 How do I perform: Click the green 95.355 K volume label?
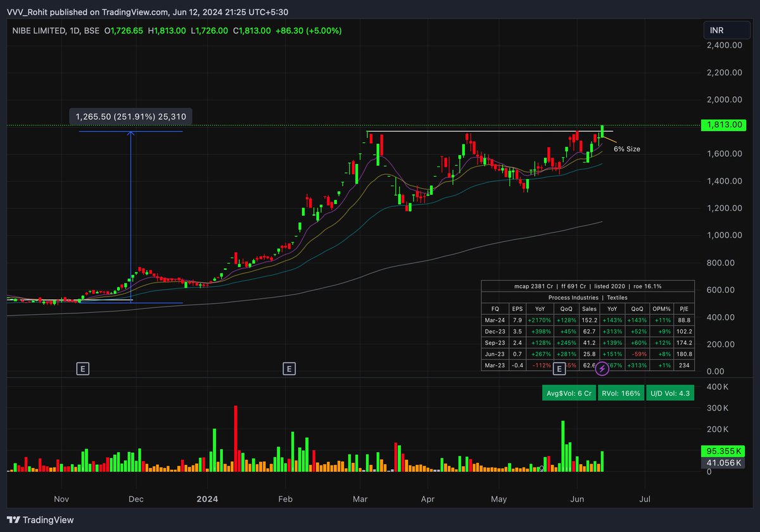click(x=723, y=452)
